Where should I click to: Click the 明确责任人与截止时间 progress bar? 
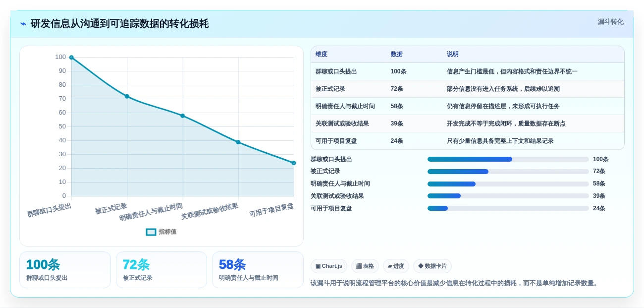click(508, 184)
